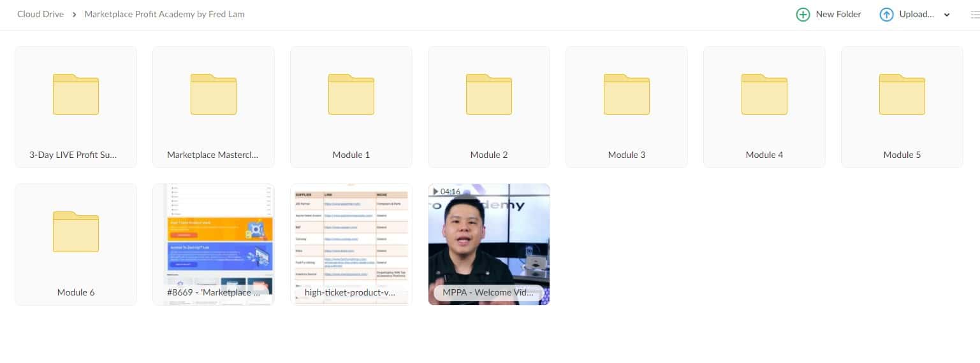Open the Module 2 folder icon
Viewport: 980px width, 363px height.
click(489, 94)
